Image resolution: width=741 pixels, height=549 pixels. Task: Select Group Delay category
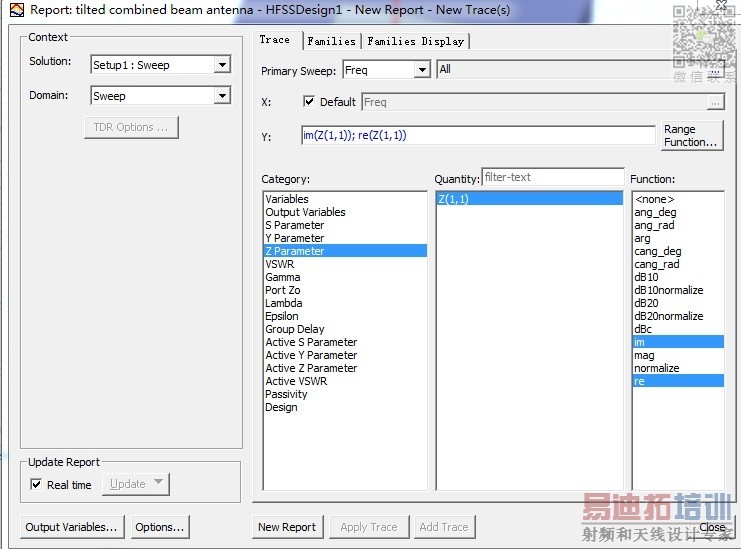[345, 329]
